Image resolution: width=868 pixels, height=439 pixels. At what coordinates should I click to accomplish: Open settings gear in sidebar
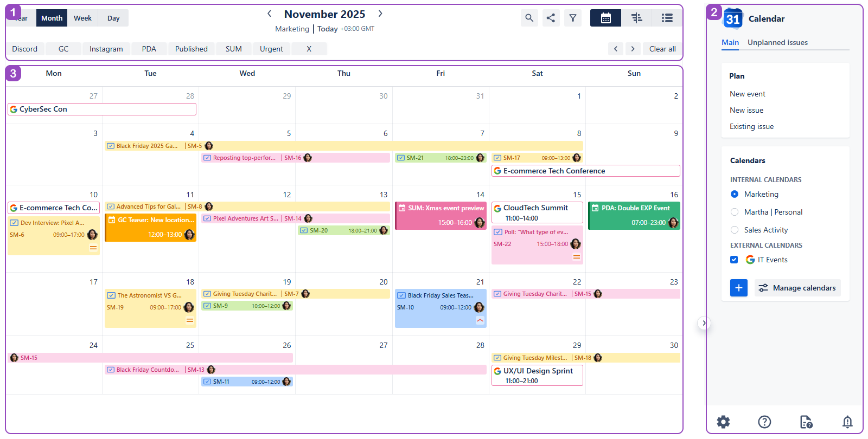coord(723,422)
